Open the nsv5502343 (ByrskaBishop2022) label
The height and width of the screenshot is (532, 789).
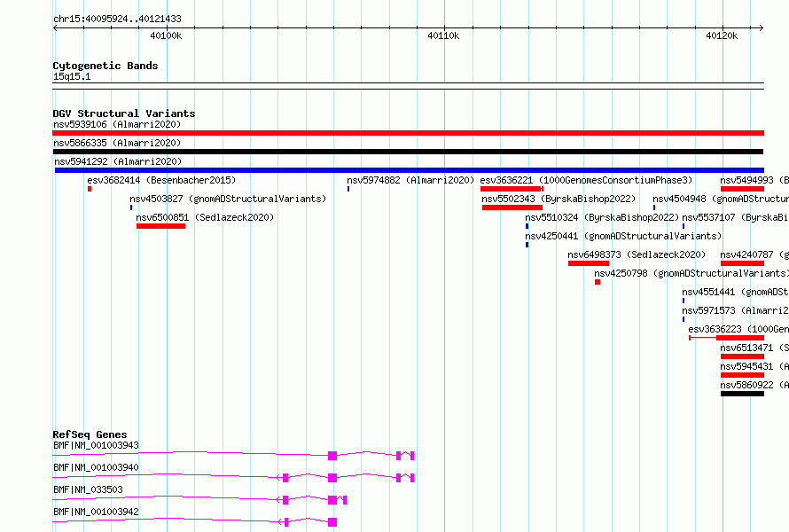559,199
